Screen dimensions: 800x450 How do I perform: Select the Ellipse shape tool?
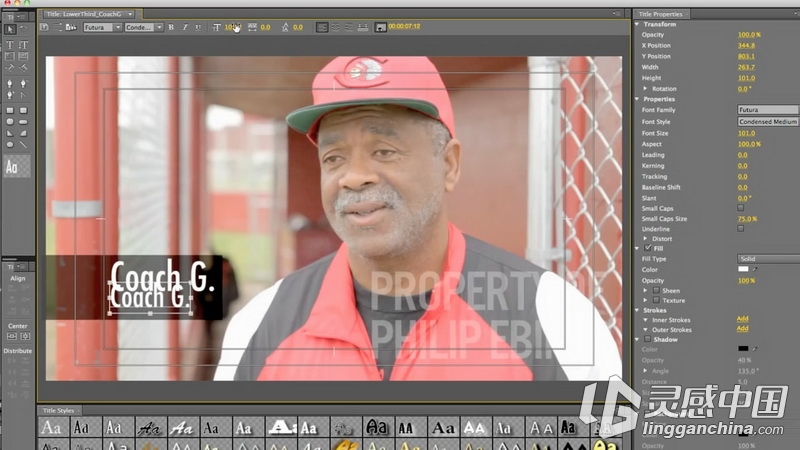pyautogui.click(x=10, y=144)
